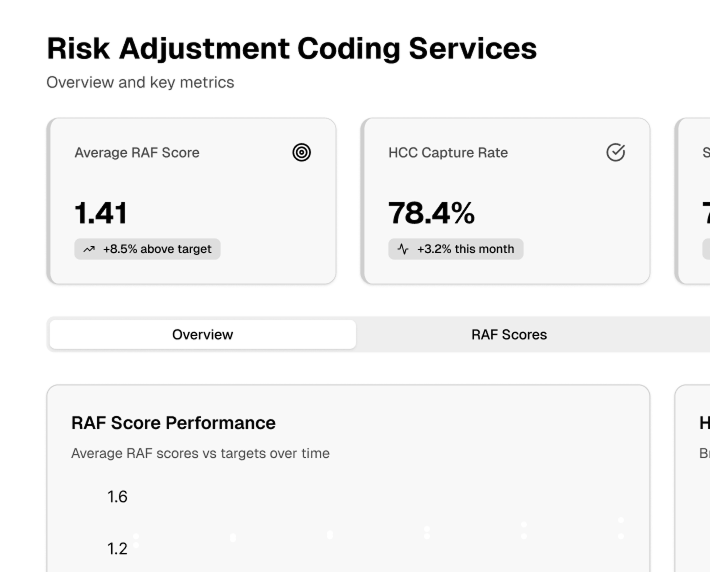Click "Average RAF scores vs targets over time" text
Screen dimensions: 710x572
[x=200, y=453]
